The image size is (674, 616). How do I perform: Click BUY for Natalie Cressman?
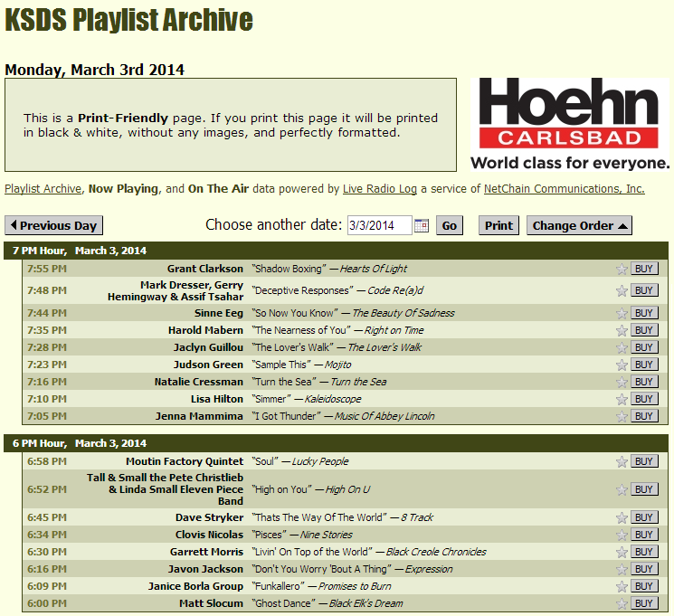coord(644,382)
